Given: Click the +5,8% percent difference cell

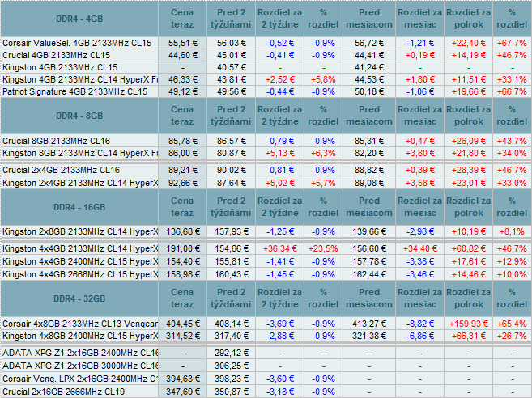Looking at the screenshot, I should coord(323,79).
